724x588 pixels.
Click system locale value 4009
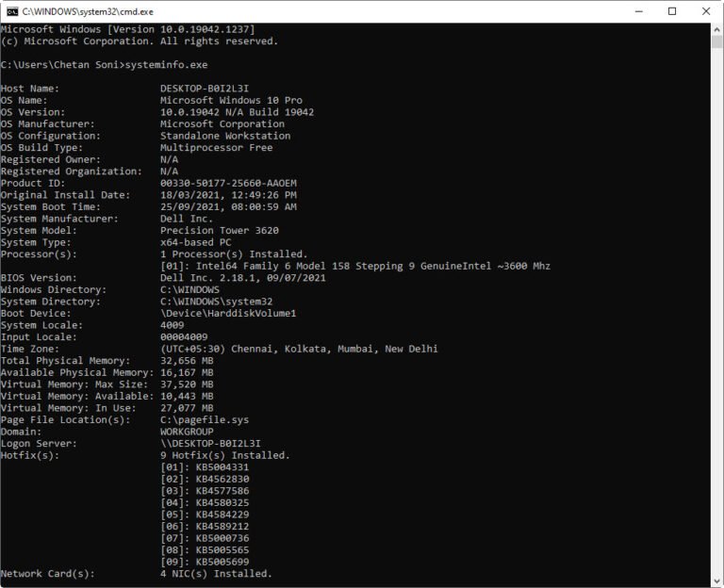point(172,325)
